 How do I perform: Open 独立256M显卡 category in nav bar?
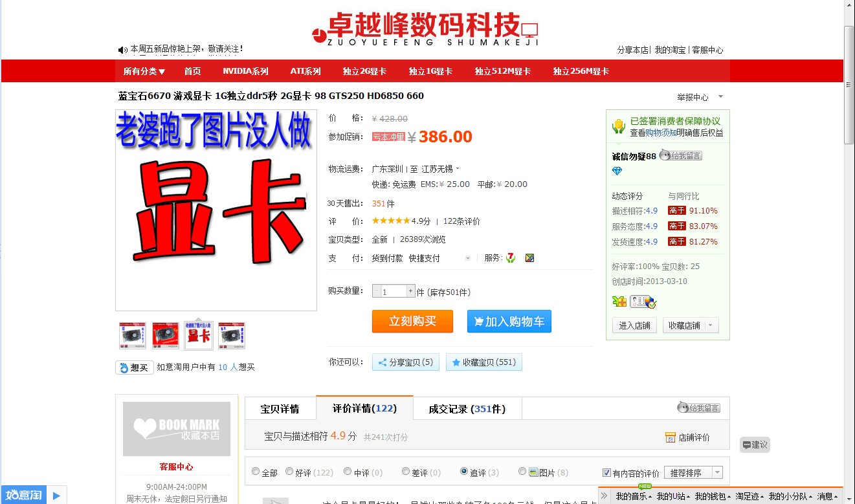coord(581,71)
